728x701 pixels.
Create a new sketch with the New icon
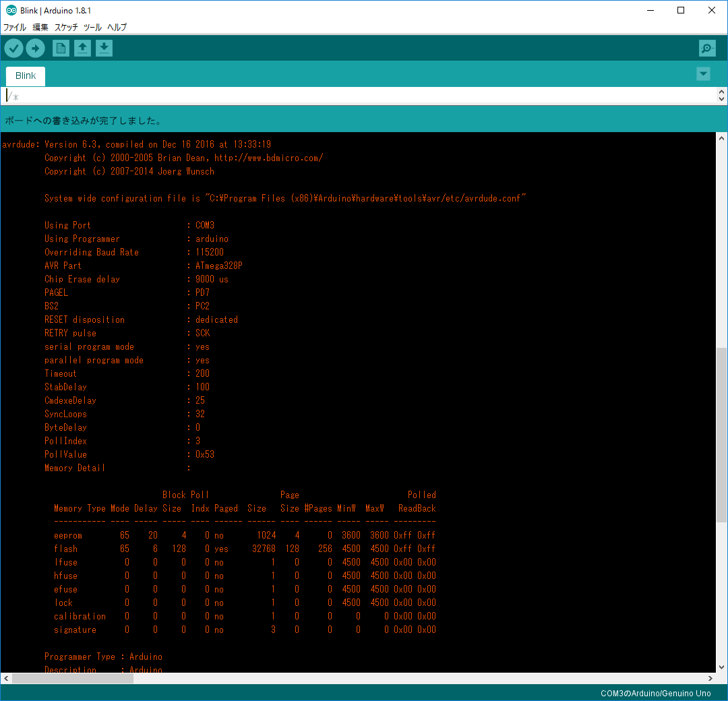pyautogui.click(x=61, y=49)
